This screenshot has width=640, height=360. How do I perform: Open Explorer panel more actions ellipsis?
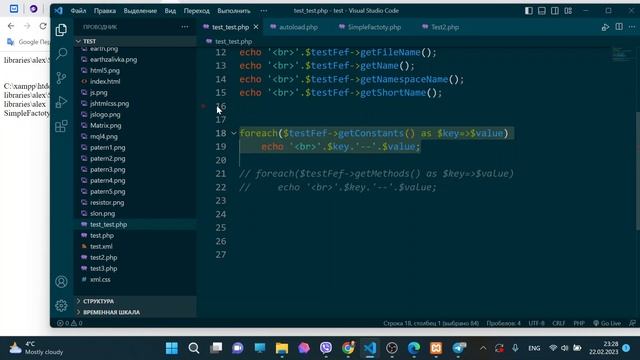tap(185, 27)
